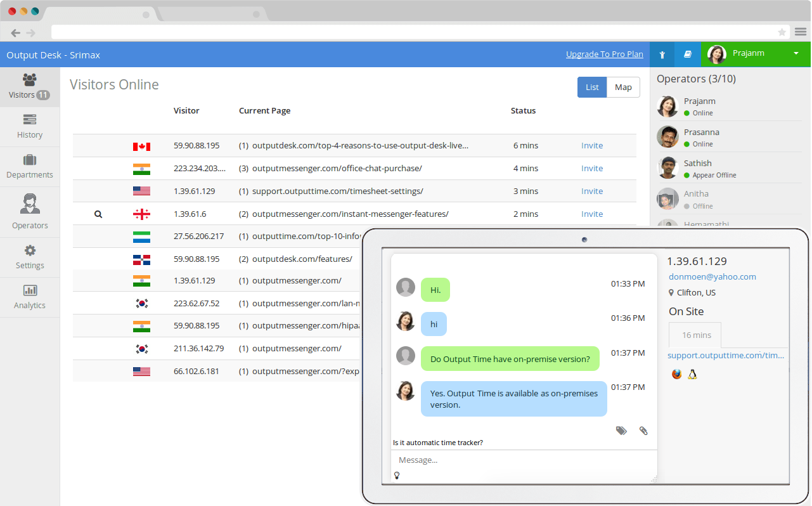Click the on-premise version question bubble
Image resolution: width=812 pixels, height=506 pixels.
tap(510, 359)
